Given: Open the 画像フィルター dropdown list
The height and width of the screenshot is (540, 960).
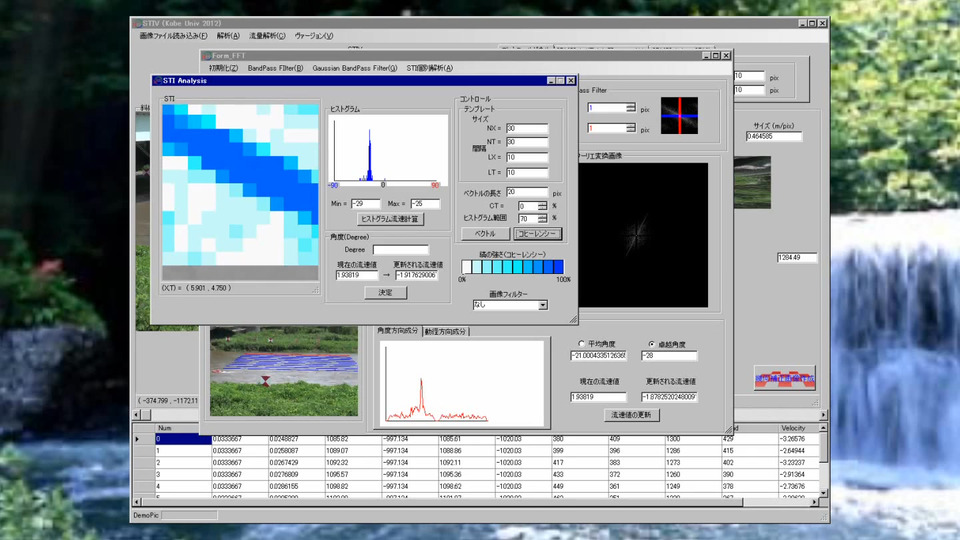Looking at the screenshot, I should coord(543,305).
